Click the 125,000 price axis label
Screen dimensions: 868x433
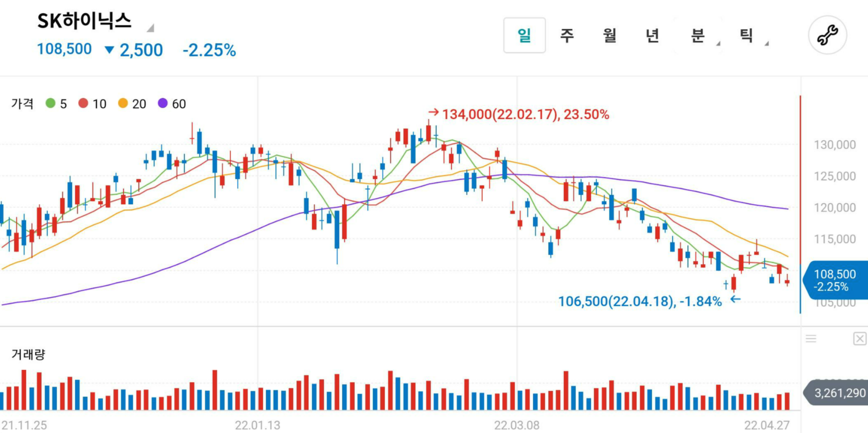coord(834,176)
